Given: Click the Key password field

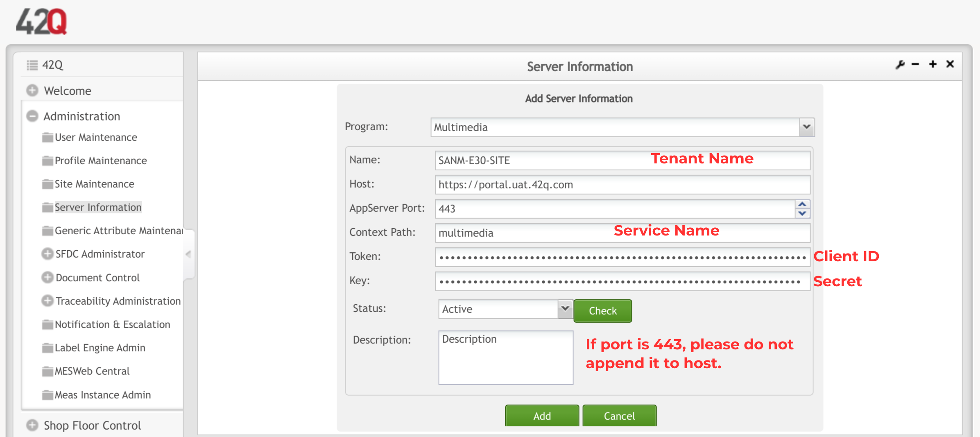Looking at the screenshot, I should [622, 281].
